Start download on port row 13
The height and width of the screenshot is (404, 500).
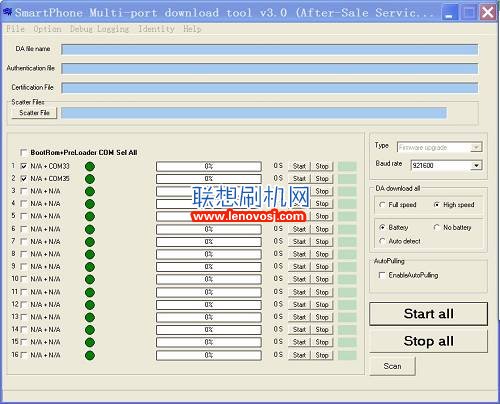pos(299,317)
